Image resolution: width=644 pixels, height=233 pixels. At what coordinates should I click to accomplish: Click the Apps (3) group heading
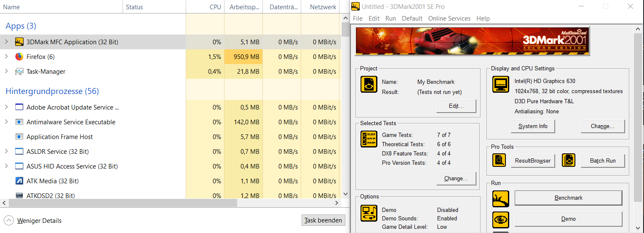click(x=21, y=26)
